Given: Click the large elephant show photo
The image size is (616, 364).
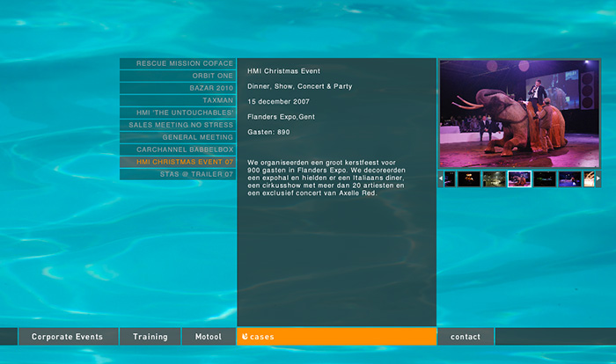Looking at the screenshot, I should click(x=519, y=113).
